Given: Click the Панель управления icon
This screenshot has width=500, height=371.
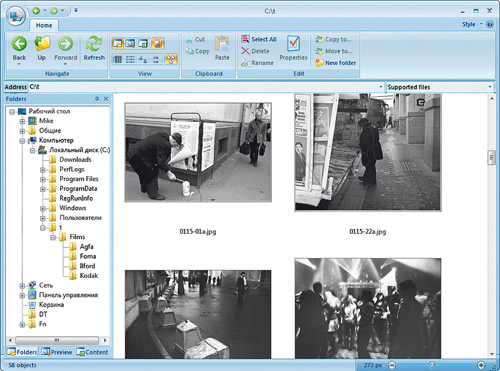Looking at the screenshot, I should (x=32, y=295).
